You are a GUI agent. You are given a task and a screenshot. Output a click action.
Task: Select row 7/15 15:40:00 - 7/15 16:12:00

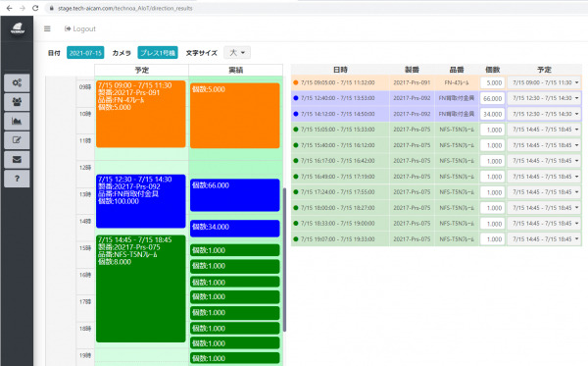click(436, 145)
